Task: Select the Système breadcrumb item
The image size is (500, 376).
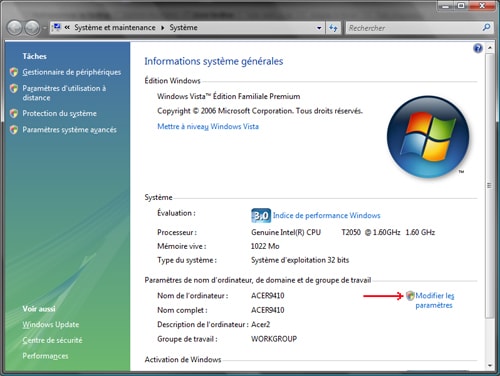Action: [x=183, y=28]
